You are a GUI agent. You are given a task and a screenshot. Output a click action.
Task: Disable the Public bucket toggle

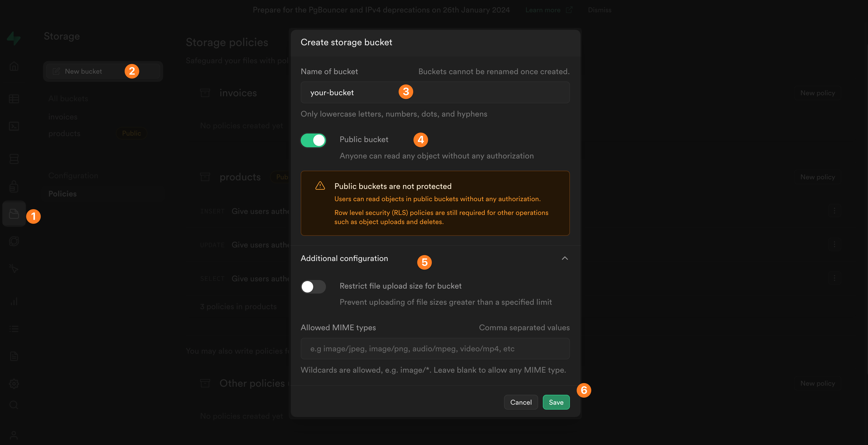point(313,140)
